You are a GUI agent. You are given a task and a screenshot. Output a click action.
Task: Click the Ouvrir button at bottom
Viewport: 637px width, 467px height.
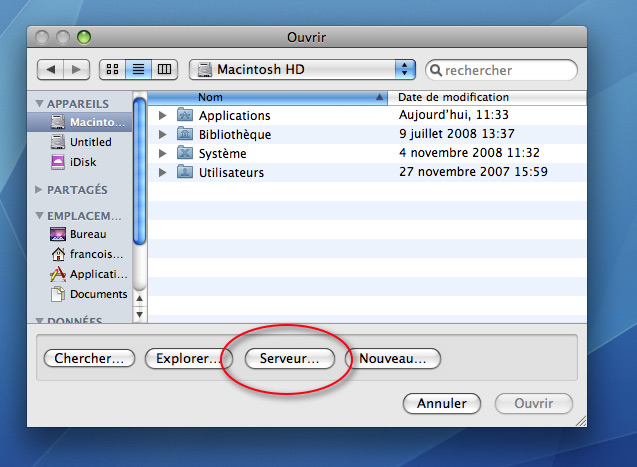[534, 403]
